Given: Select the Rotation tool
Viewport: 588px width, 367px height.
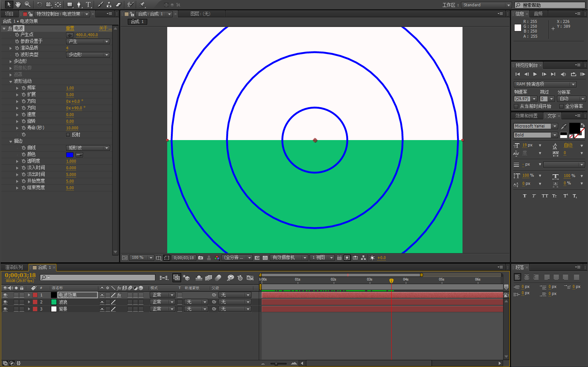Looking at the screenshot, I should point(39,4).
